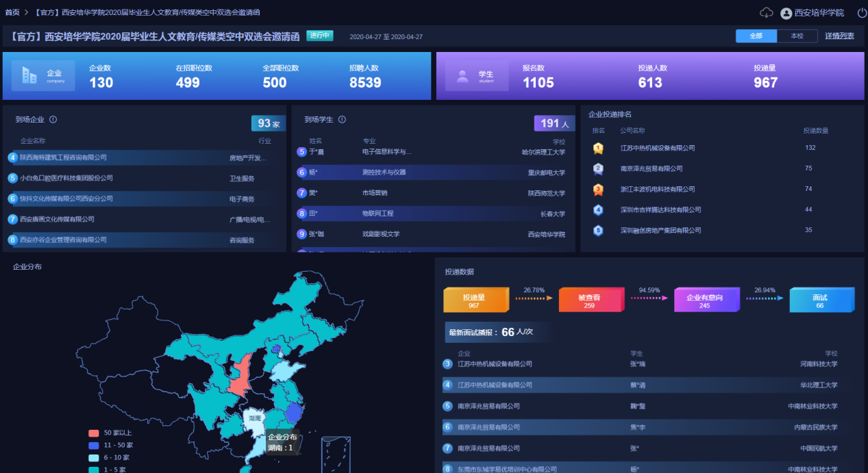Click info icon beside 到场企业

click(53, 120)
